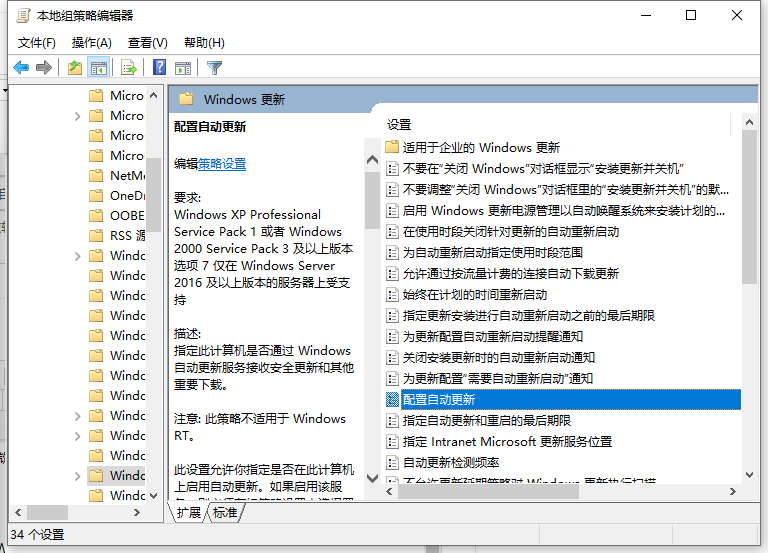Expand the topmost Windo folder in tree

(x=78, y=256)
